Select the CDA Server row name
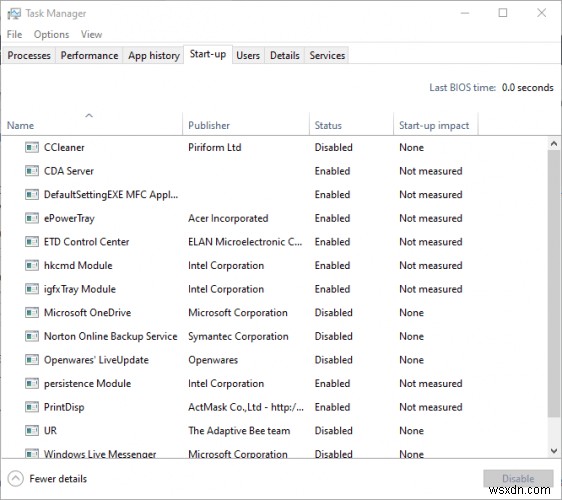This screenshot has height=500, width=562. 69,171
